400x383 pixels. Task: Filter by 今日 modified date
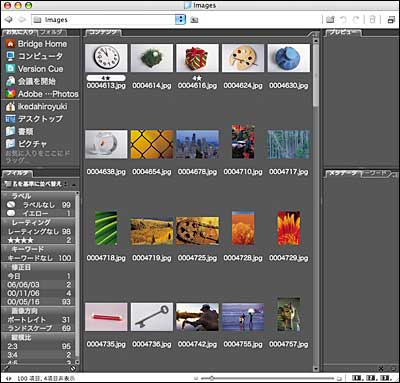[39, 276]
